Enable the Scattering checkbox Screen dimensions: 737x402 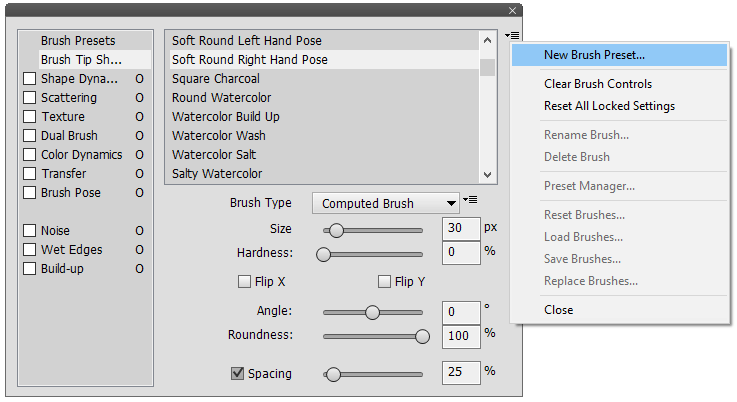pyautogui.click(x=30, y=98)
